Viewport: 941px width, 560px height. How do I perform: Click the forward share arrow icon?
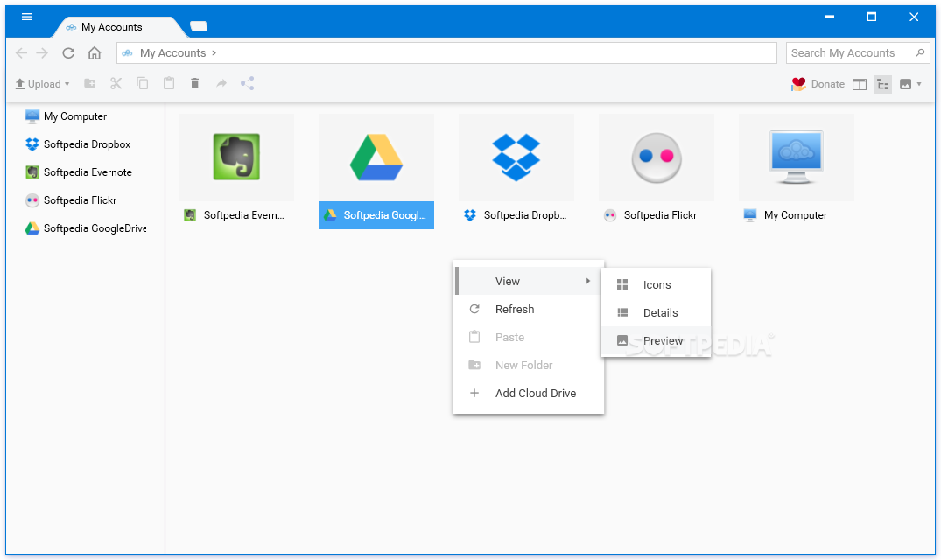click(x=221, y=83)
